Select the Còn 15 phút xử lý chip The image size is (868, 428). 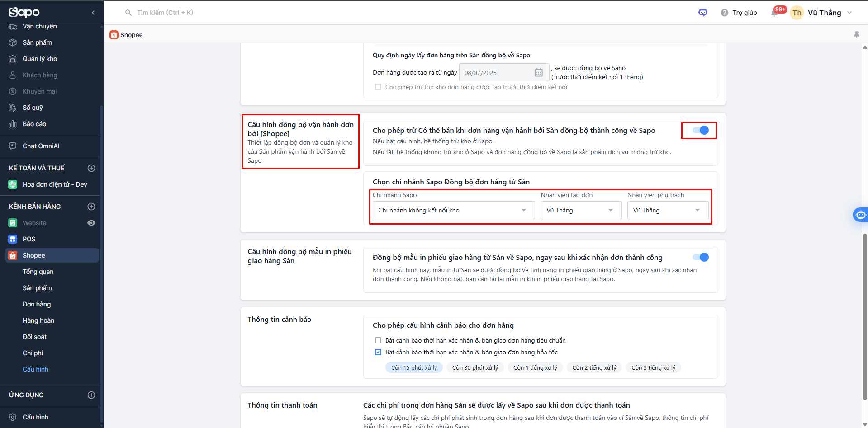coord(414,367)
